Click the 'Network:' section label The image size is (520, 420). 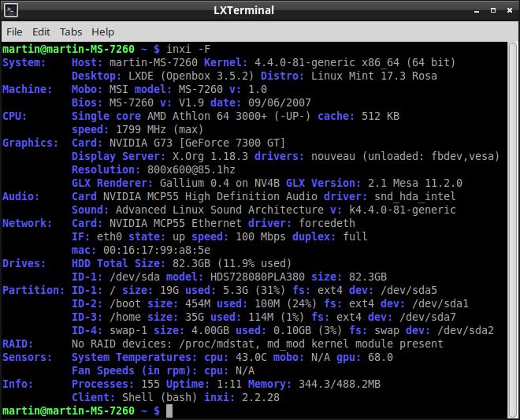(28, 223)
